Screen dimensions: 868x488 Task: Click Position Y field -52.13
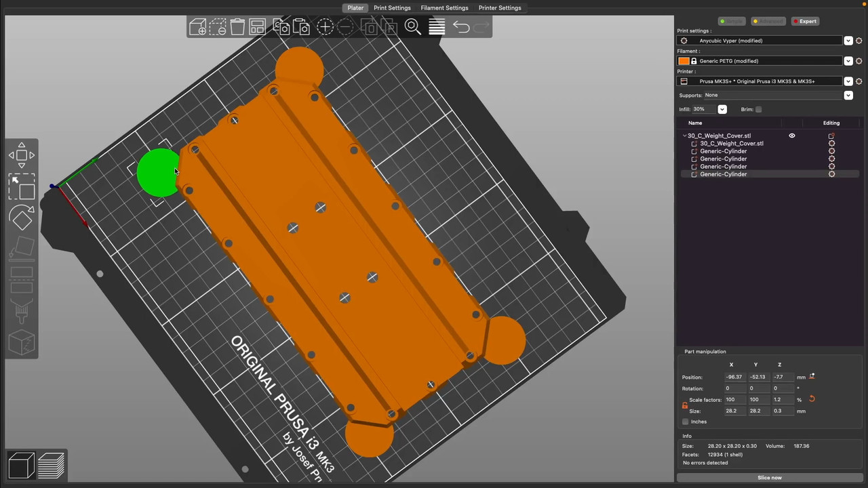point(757,377)
